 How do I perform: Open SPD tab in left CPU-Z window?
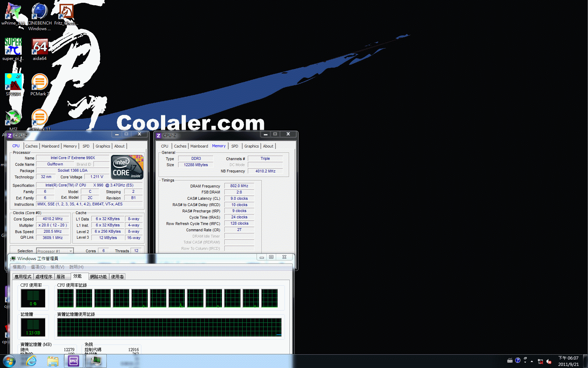point(86,146)
